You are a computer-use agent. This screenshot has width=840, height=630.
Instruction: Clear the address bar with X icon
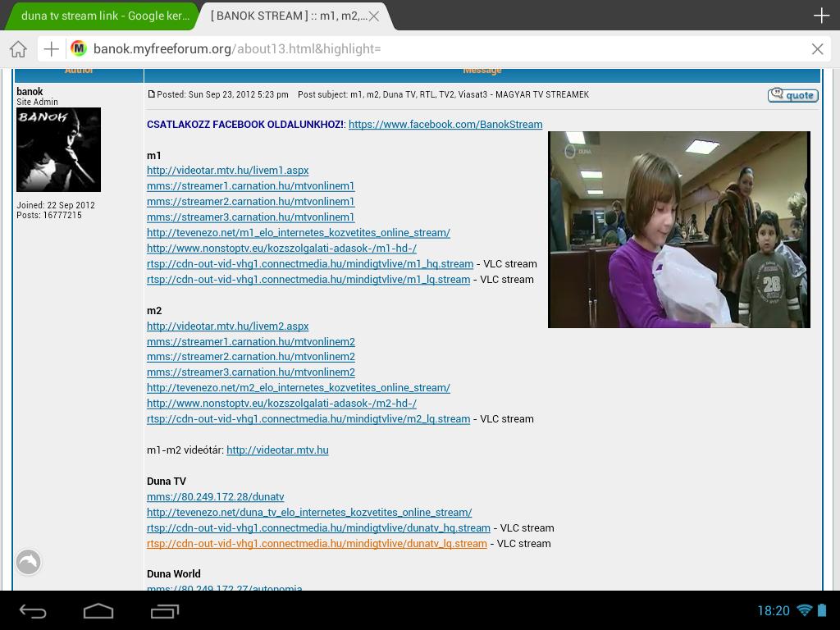pos(817,49)
